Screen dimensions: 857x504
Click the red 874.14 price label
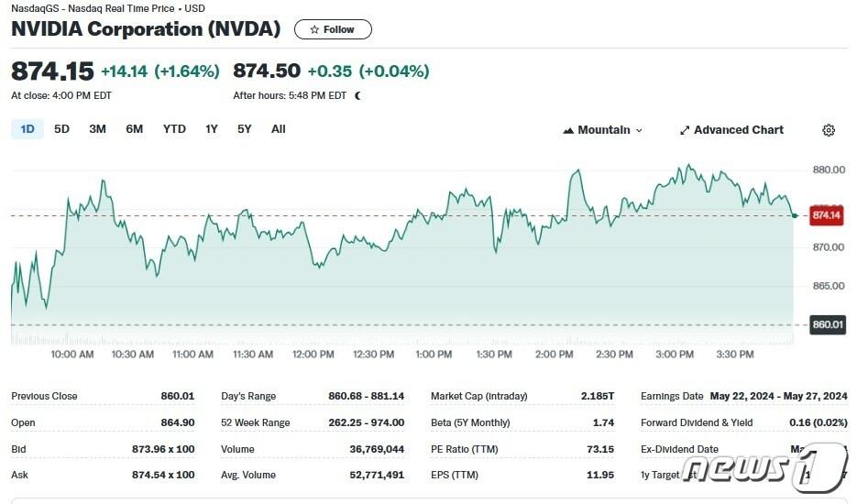(827, 215)
